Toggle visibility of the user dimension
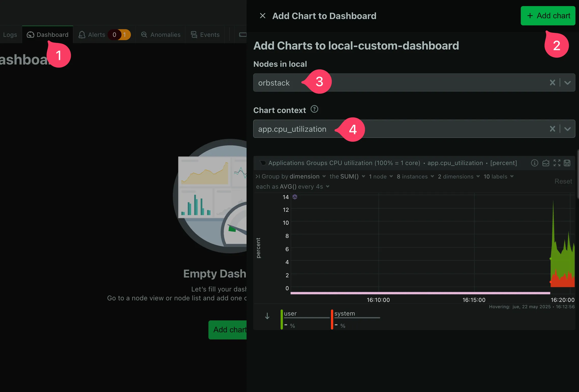579x392 pixels. click(x=291, y=313)
